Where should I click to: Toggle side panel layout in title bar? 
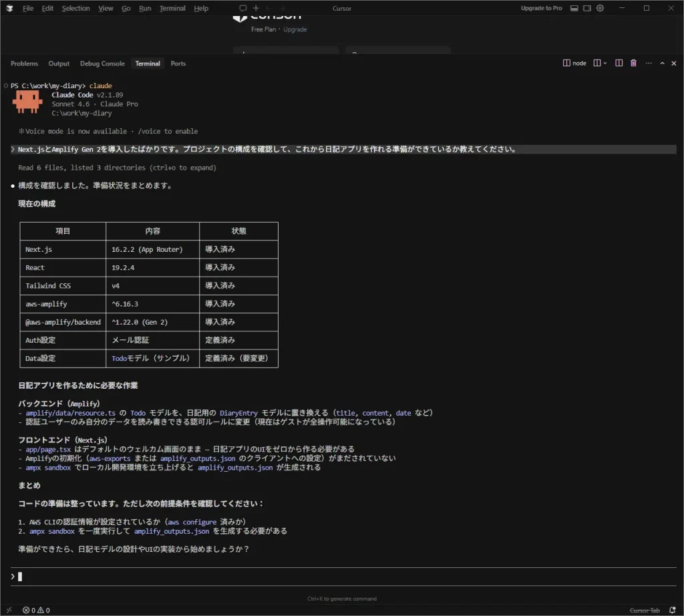point(586,8)
